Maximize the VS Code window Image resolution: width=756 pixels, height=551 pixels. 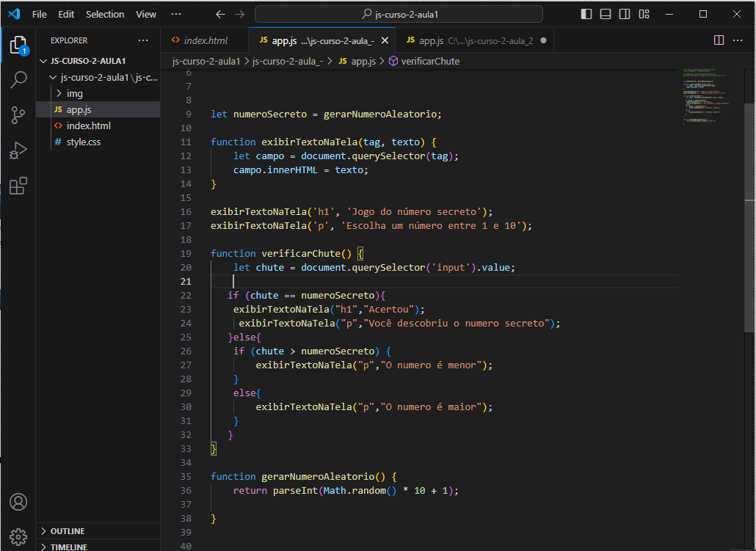[703, 14]
